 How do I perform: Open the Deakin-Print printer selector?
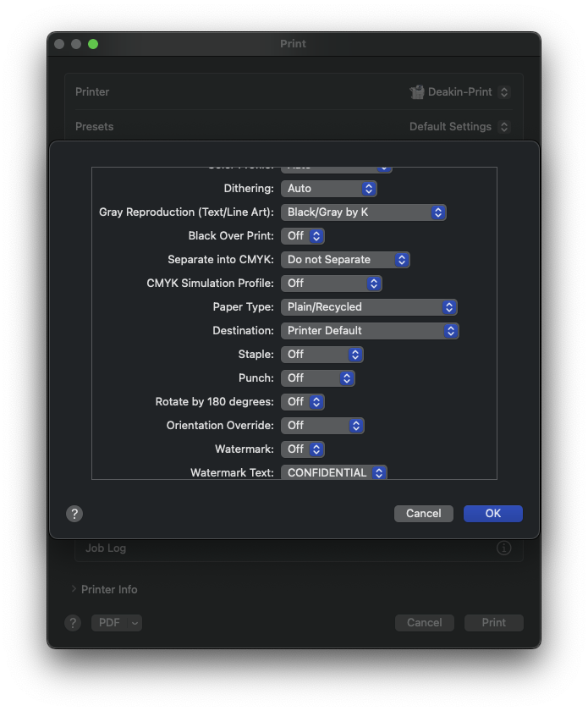click(x=459, y=91)
